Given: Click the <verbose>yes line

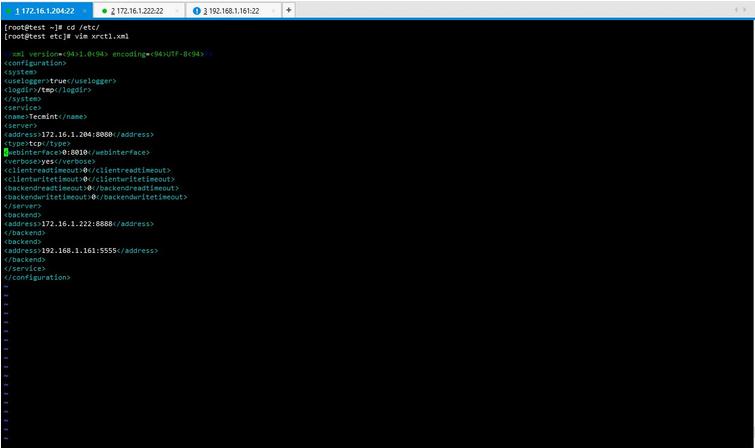Looking at the screenshot, I should click(50, 161).
